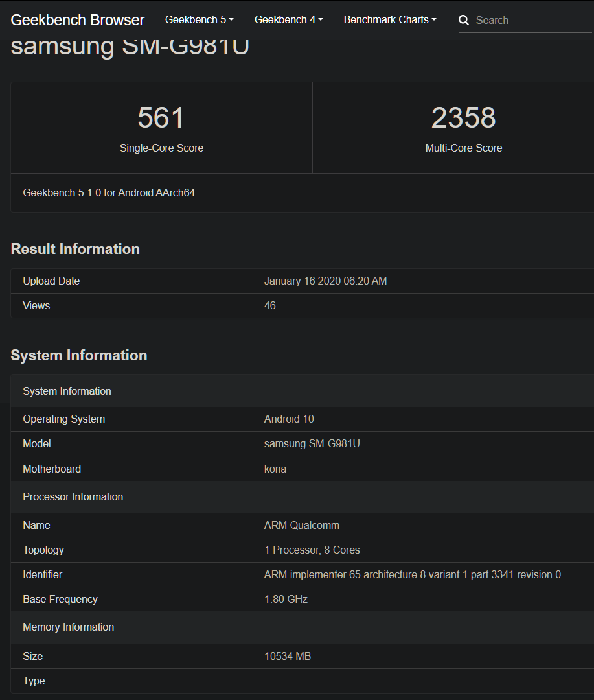Click the Result Information heading
The image size is (594, 700).
(x=75, y=249)
